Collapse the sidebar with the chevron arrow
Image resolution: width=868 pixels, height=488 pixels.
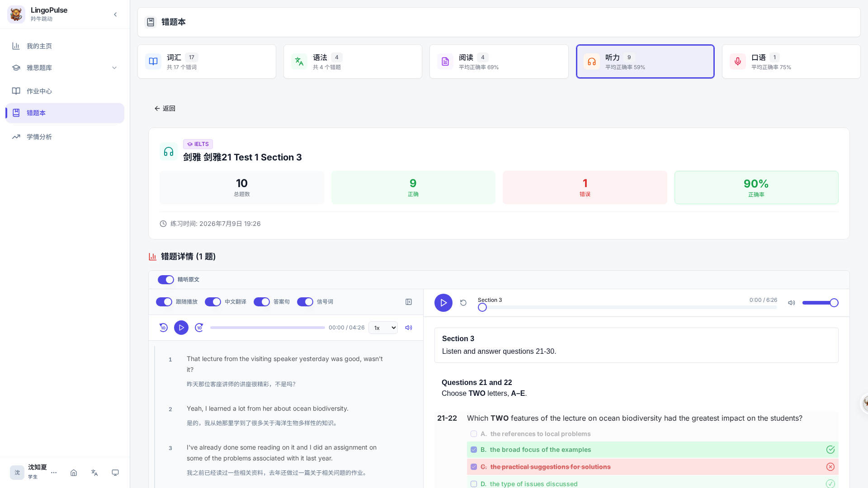pyautogui.click(x=115, y=14)
